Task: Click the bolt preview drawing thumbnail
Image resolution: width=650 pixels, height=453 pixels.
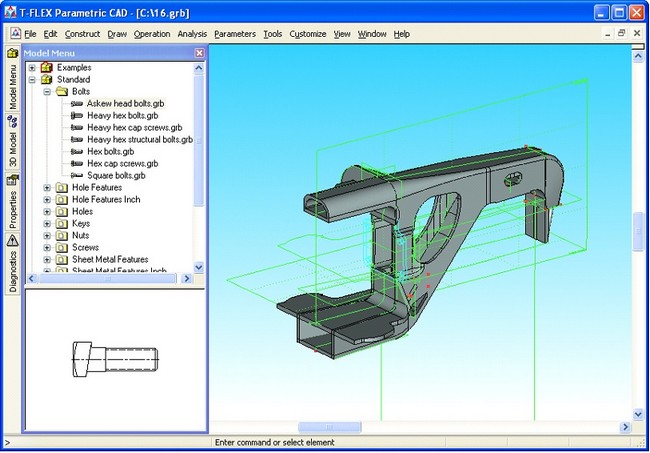Action: (x=113, y=358)
